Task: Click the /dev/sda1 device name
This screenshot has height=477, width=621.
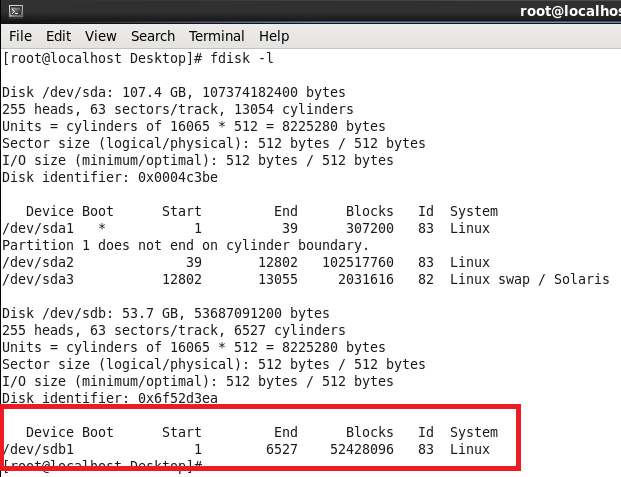Action: point(38,229)
